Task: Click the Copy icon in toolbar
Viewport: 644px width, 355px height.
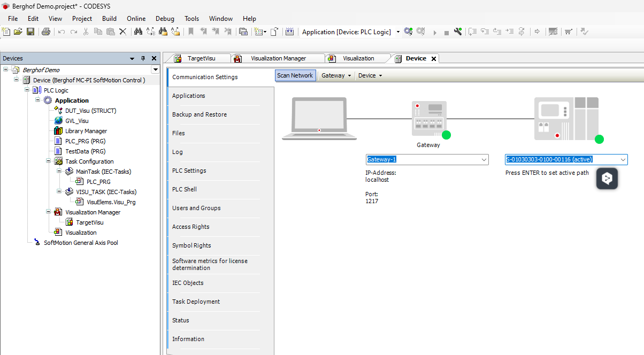Action: point(98,32)
